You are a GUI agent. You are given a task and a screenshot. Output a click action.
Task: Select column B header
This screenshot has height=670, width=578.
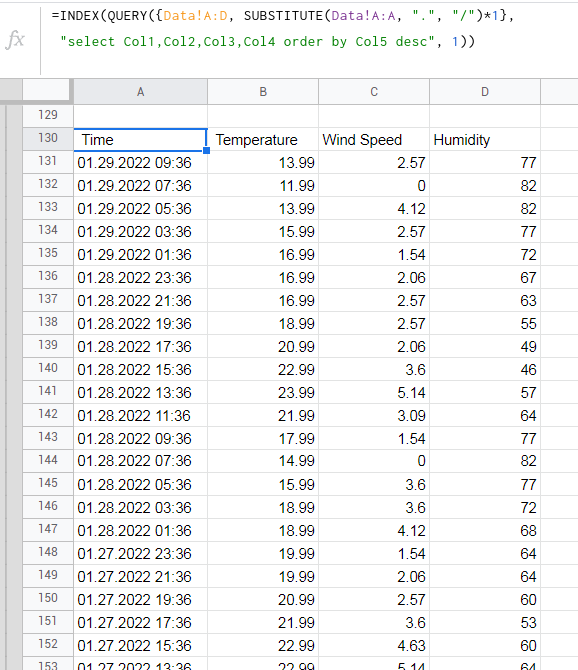[x=263, y=92]
